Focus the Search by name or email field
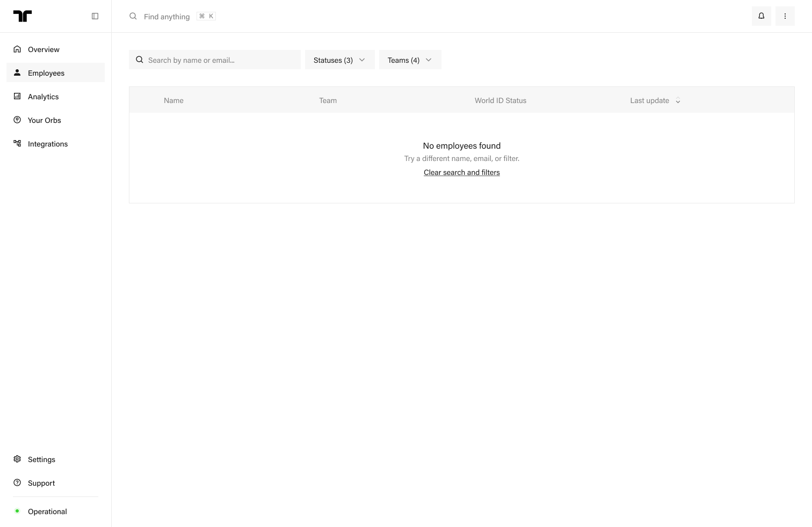Screen dimensions: 812x527 pyautogui.click(x=215, y=60)
